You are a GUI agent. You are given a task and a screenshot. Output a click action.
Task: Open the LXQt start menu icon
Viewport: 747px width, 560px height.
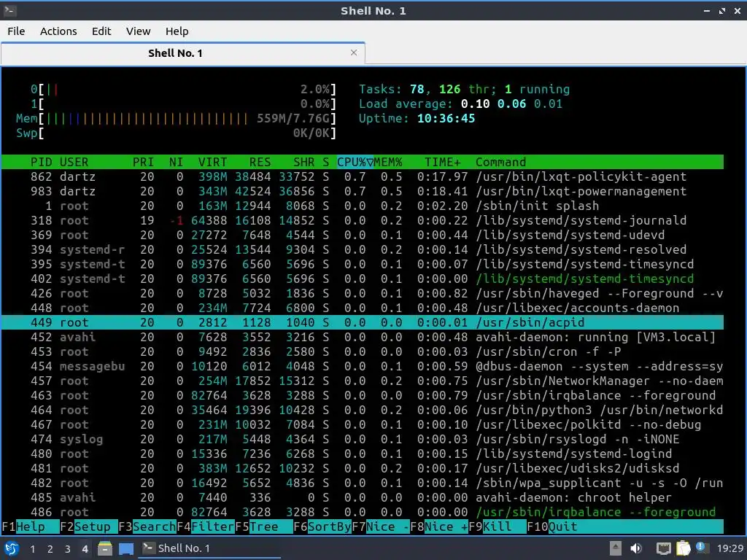(x=12, y=548)
